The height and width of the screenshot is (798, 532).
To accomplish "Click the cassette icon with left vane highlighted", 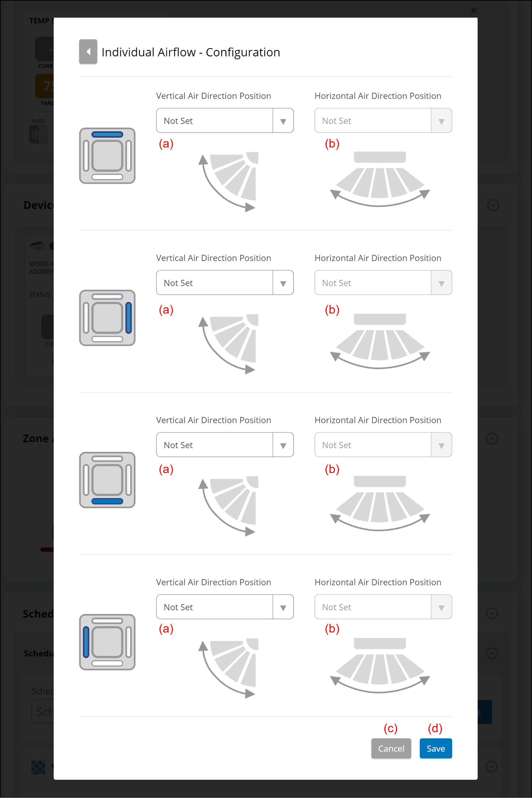I will pyautogui.click(x=107, y=642).
